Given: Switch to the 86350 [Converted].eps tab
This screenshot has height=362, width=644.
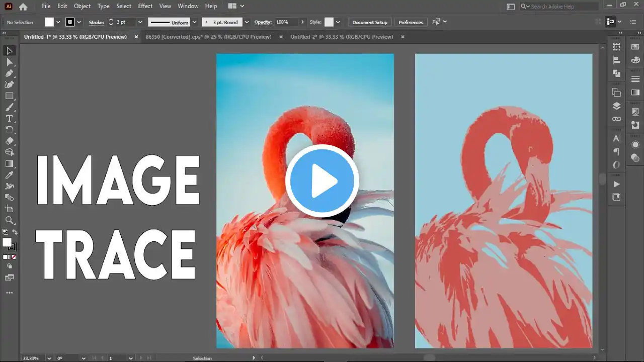Looking at the screenshot, I should click(208, 37).
